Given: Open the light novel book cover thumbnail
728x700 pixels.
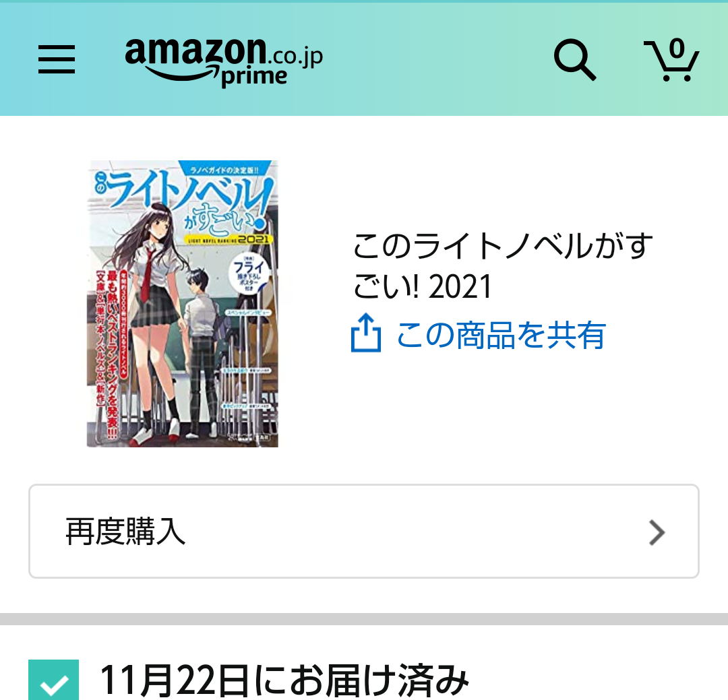Looking at the screenshot, I should coord(183,304).
